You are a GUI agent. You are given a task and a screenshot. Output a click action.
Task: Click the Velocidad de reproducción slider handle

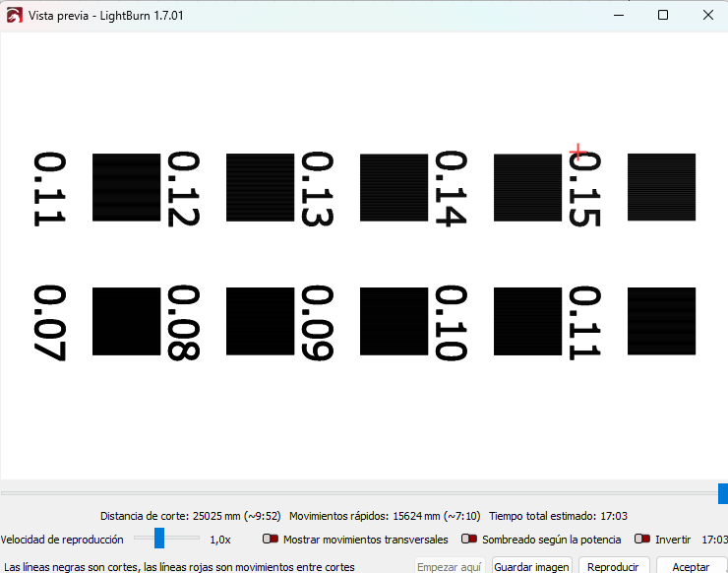(159, 538)
